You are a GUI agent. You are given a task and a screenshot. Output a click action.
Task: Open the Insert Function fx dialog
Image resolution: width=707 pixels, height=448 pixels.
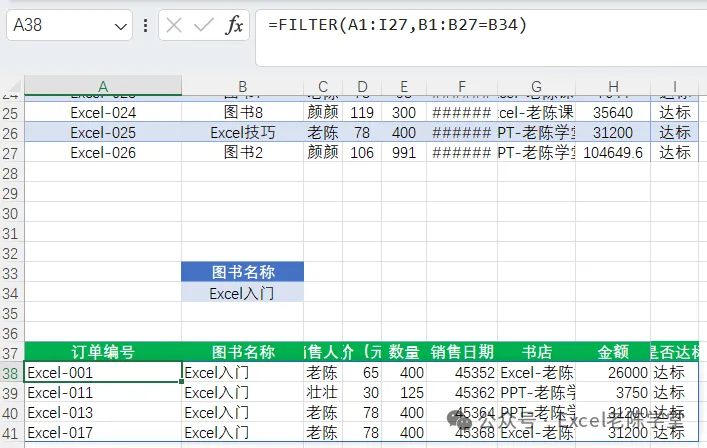[234, 25]
